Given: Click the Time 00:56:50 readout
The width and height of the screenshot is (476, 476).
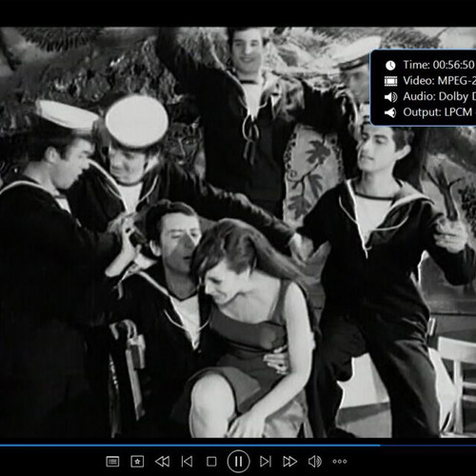Looking at the screenshot, I should (439, 65).
